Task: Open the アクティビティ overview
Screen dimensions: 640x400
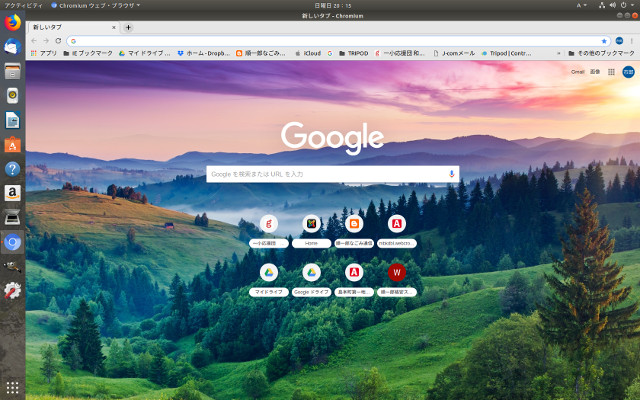Action: click(23, 5)
